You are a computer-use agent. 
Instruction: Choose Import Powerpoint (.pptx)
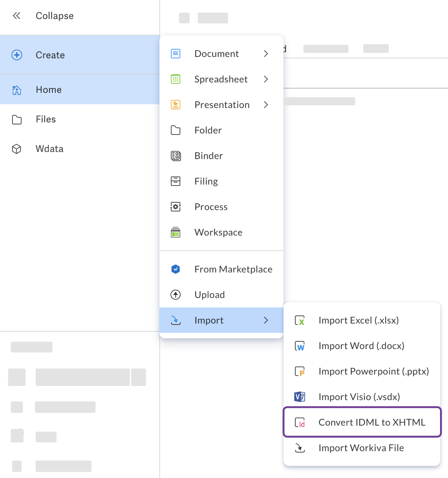click(x=373, y=371)
